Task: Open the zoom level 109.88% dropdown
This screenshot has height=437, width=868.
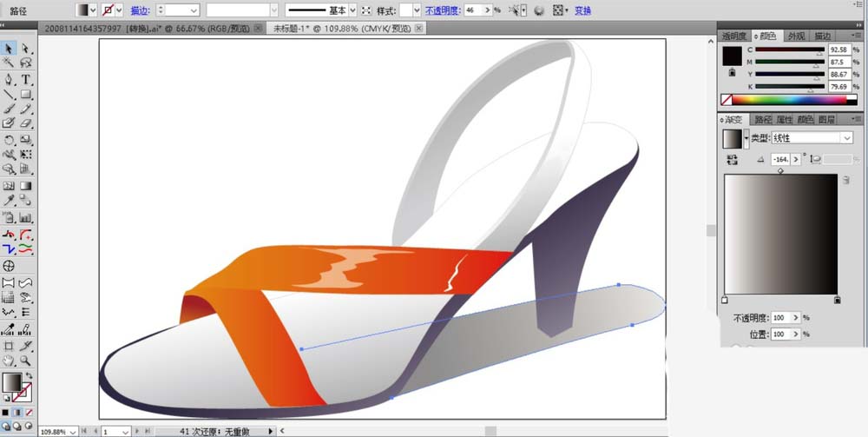Action: (73, 432)
